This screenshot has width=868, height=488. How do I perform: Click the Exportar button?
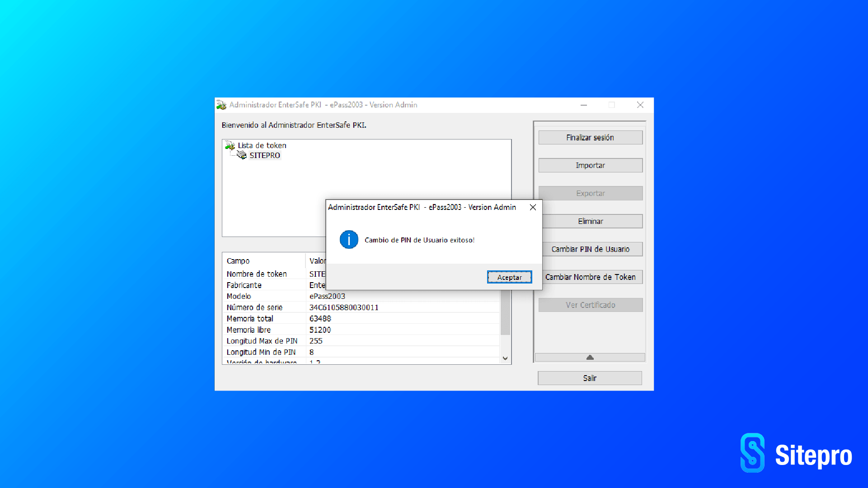[590, 193]
